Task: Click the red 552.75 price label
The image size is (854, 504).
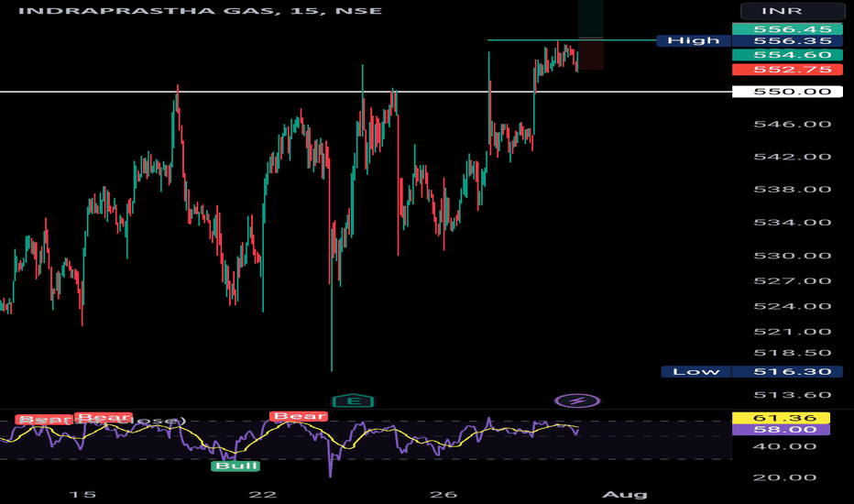Action: click(787, 70)
